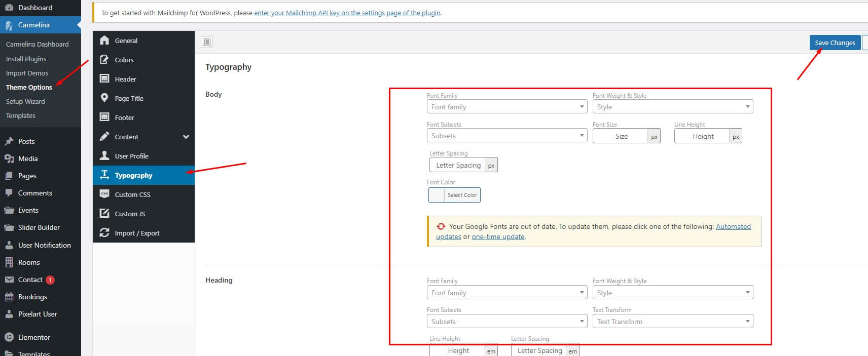Click the Colors palette icon
Screen dimensions: 868x356
click(x=104, y=60)
